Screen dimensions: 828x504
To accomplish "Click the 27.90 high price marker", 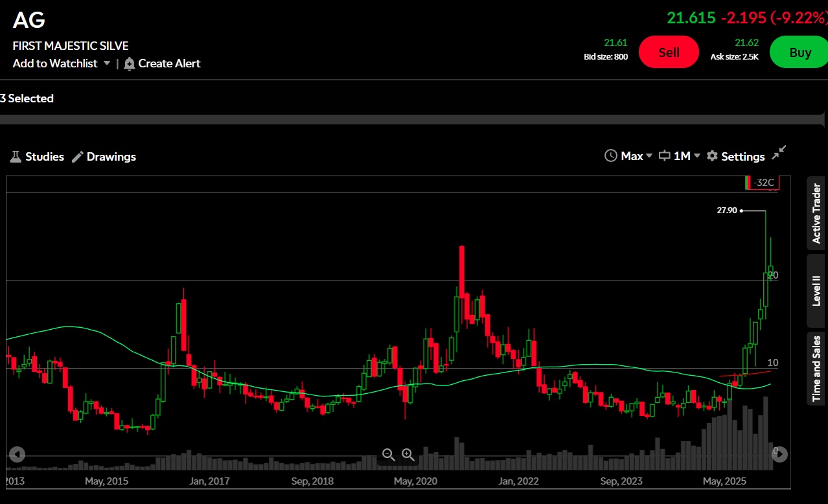I will tap(727, 210).
